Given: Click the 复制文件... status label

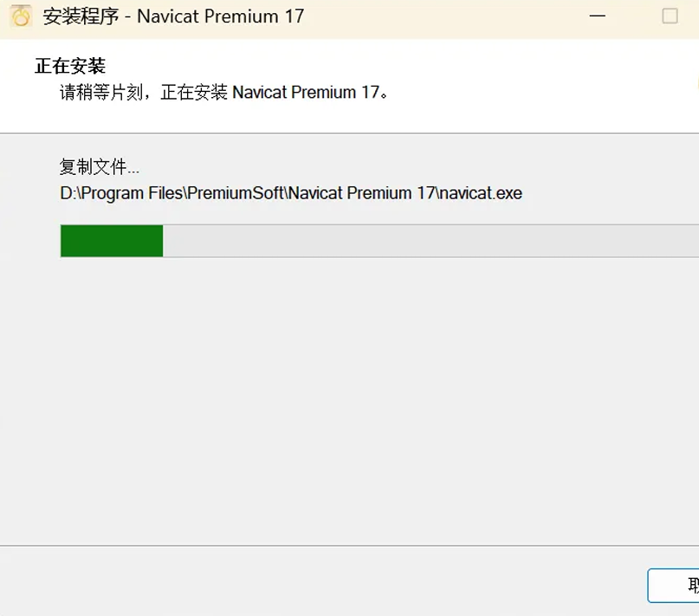Looking at the screenshot, I should point(100,167).
